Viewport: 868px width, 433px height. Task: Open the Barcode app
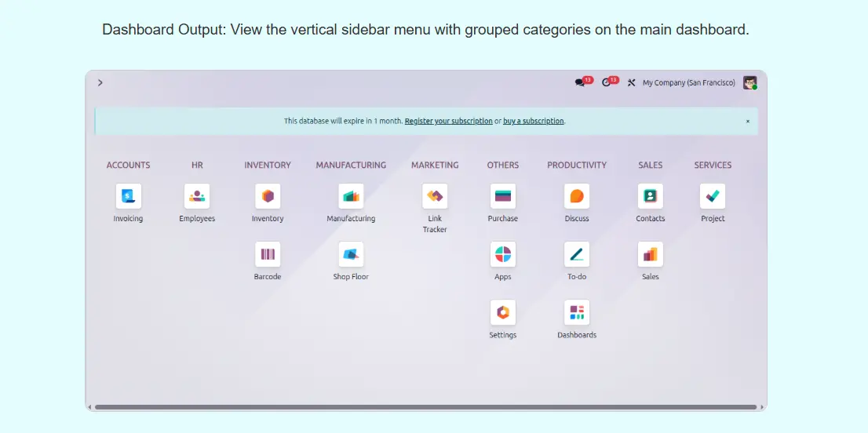(268, 254)
